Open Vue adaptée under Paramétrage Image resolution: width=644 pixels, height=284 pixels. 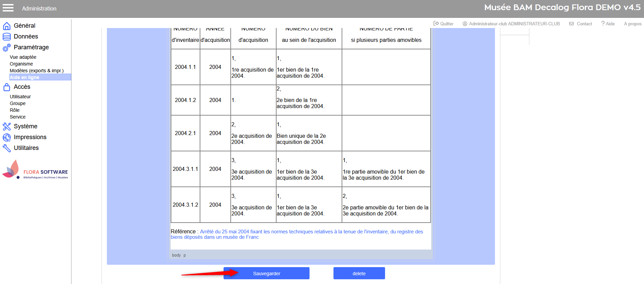[x=23, y=57]
